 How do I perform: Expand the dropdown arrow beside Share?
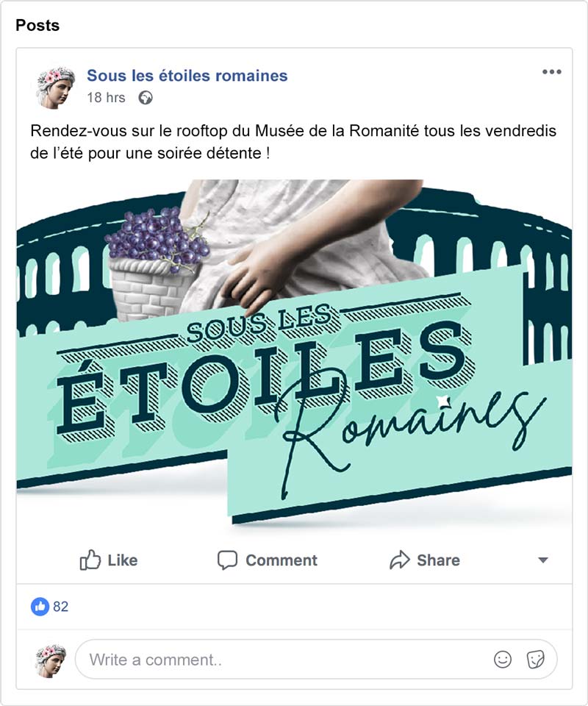pyautogui.click(x=543, y=560)
